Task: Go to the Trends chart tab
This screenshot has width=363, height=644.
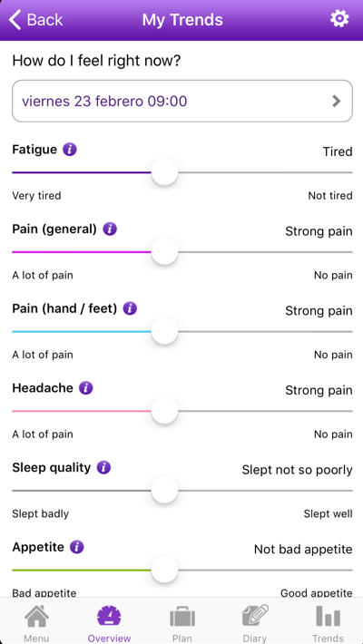Action: pos(328,623)
